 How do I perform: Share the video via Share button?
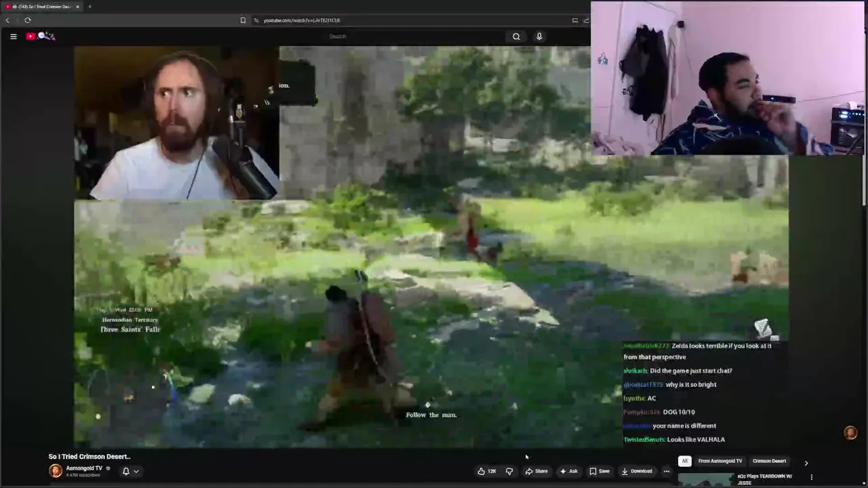(536, 471)
